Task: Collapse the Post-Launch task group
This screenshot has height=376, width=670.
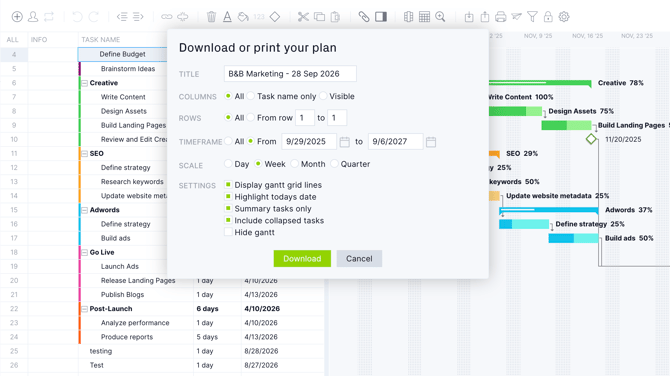Action: tap(85, 308)
